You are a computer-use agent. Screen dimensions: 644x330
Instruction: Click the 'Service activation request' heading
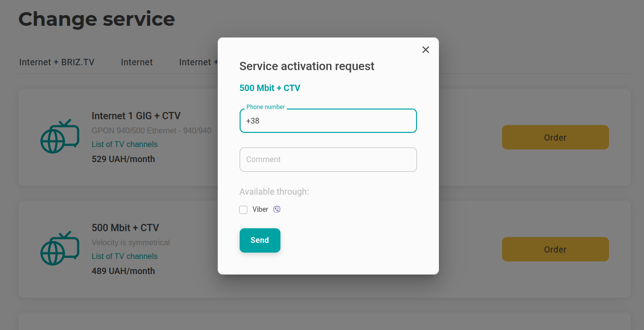307,66
